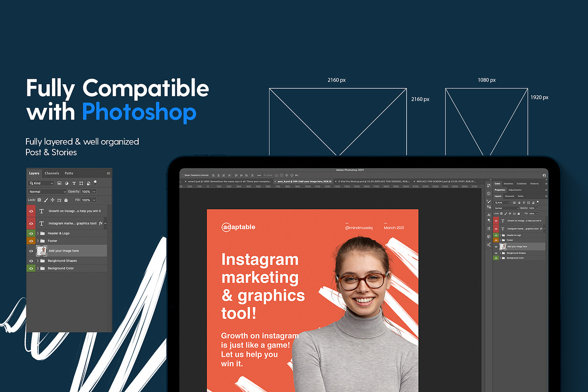Open Kind filter dropdown in tablet Layers panel
The width and height of the screenshot is (588, 392).
coord(502,202)
